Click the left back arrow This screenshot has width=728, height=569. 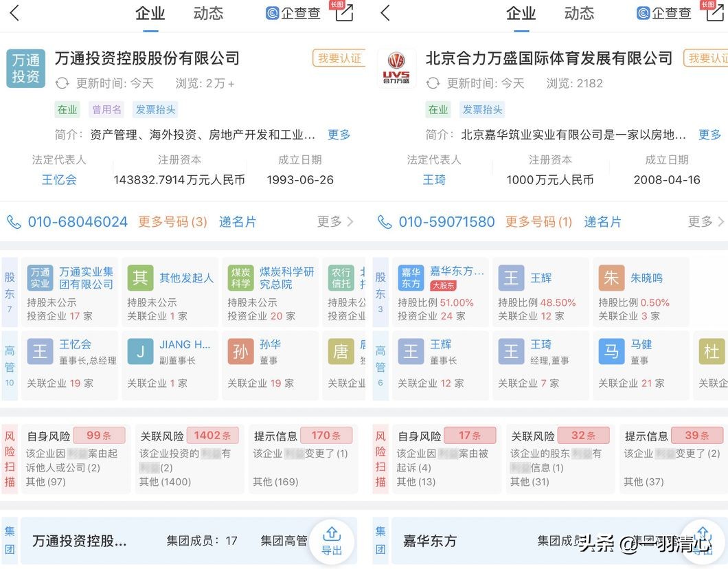[14, 12]
